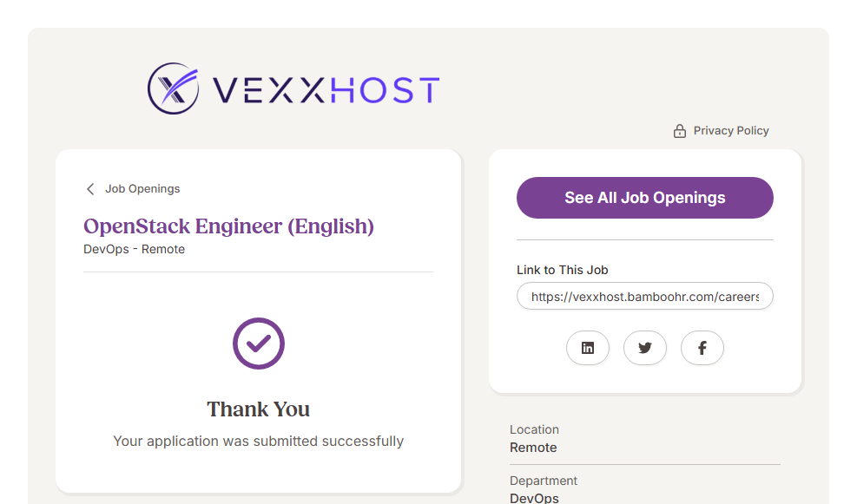The width and height of the screenshot is (857, 504).
Task: Click the Remote location value
Action: tap(533, 448)
